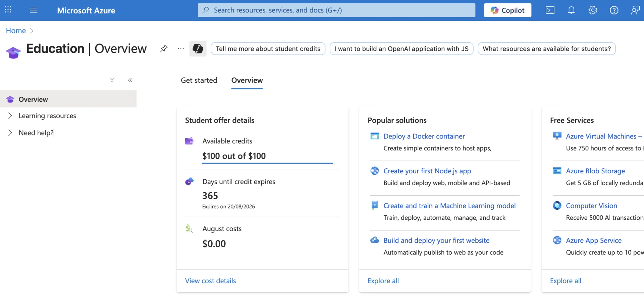Pin the Education overview page
This screenshot has width=644, height=296.
coord(164,48)
